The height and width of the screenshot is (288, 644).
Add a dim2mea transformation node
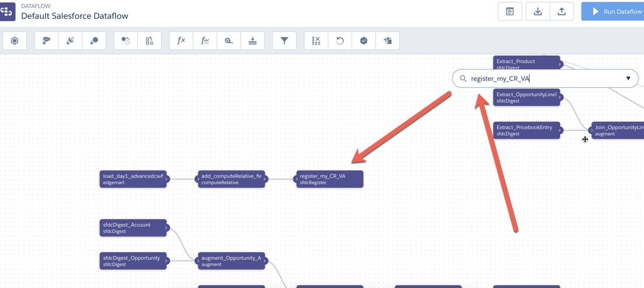(x=229, y=41)
